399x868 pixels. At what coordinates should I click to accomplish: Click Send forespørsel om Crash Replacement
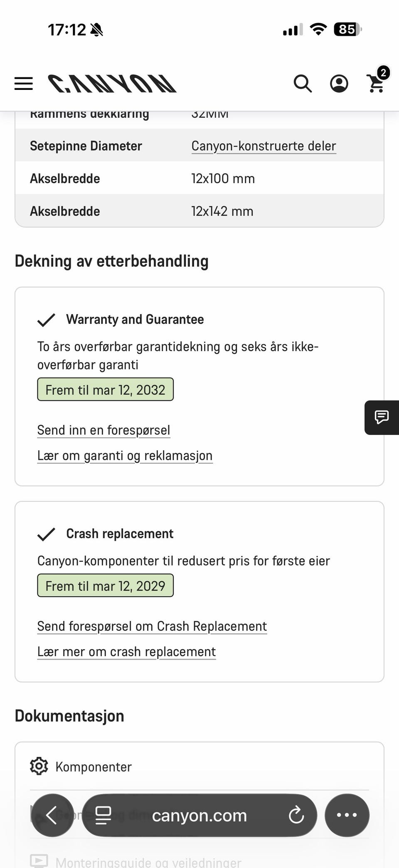click(152, 626)
